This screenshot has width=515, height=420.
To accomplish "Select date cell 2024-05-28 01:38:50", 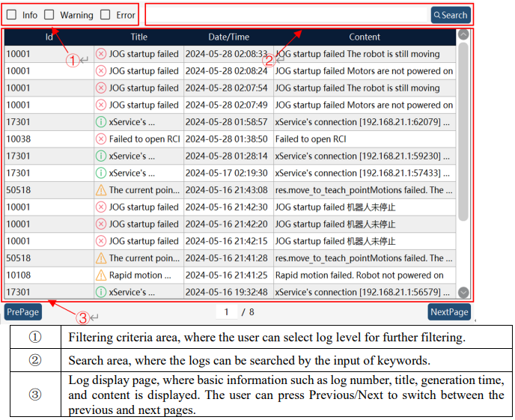I will point(228,139).
